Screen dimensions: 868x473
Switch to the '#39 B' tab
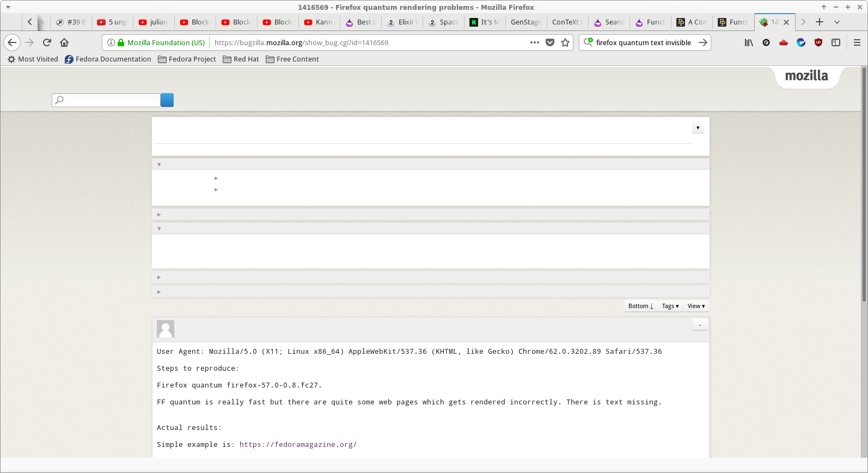click(71, 22)
